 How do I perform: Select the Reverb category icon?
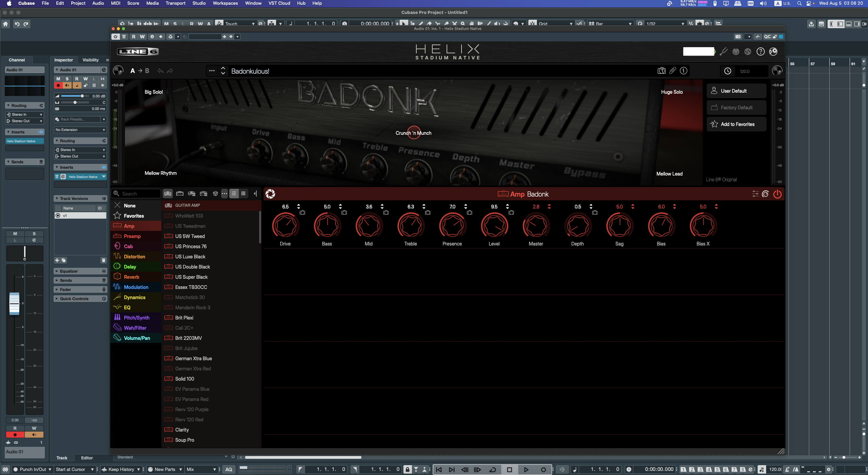coord(117,277)
